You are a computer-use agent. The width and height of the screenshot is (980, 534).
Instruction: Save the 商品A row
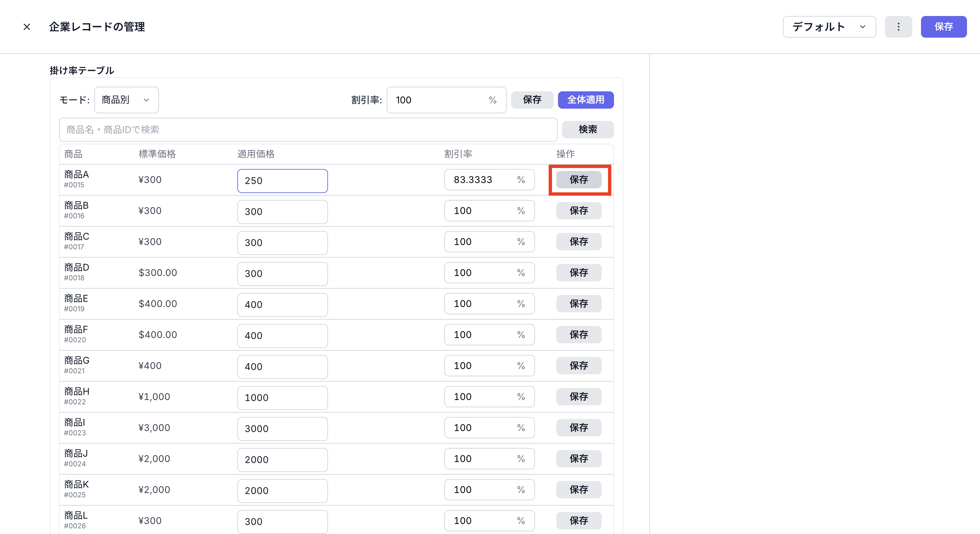pos(578,180)
